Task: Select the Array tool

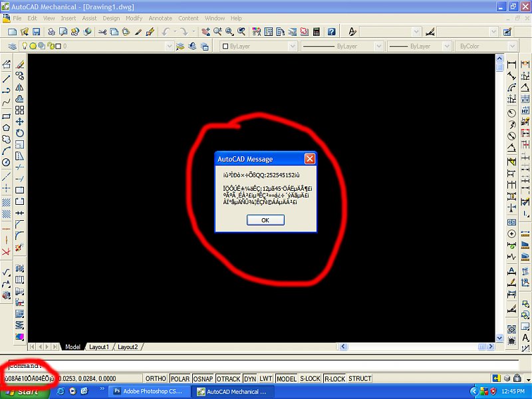Action: tap(20, 110)
